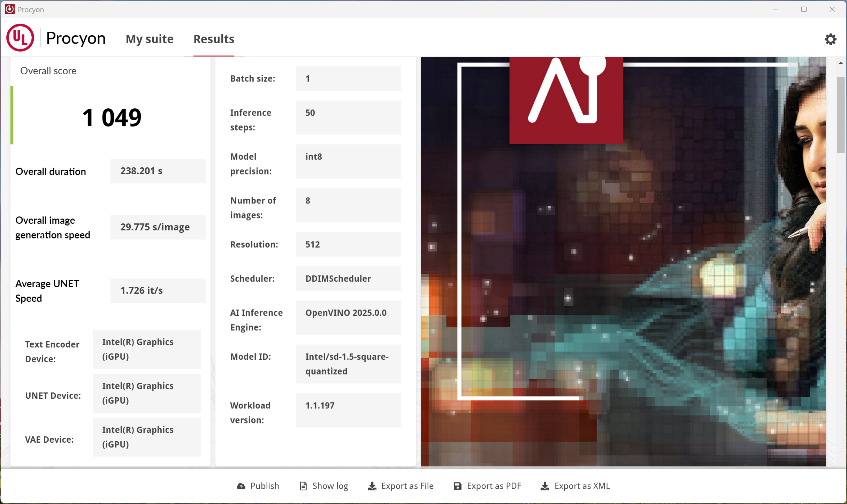Click the Model ID: label
Screen dimensions: 847x504
(x=250, y=357)
